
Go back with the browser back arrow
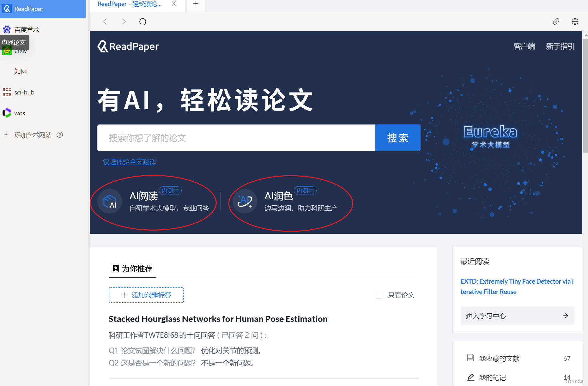point(105,21)
